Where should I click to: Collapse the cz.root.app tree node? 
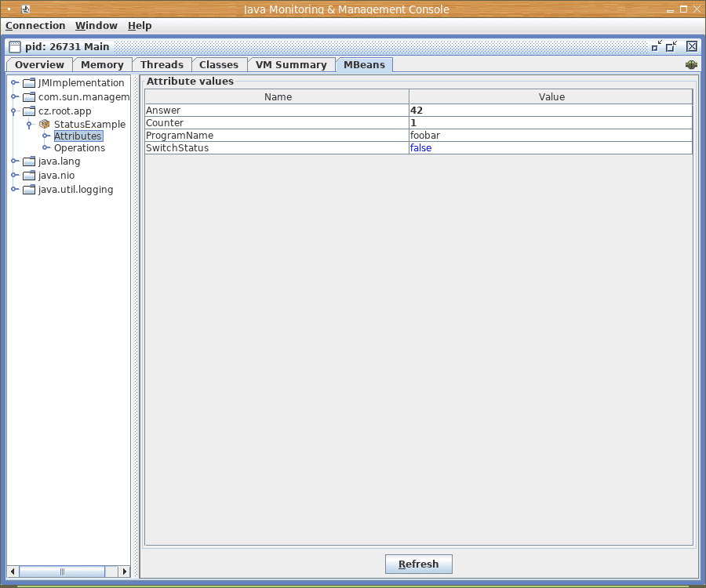point(13,111)
